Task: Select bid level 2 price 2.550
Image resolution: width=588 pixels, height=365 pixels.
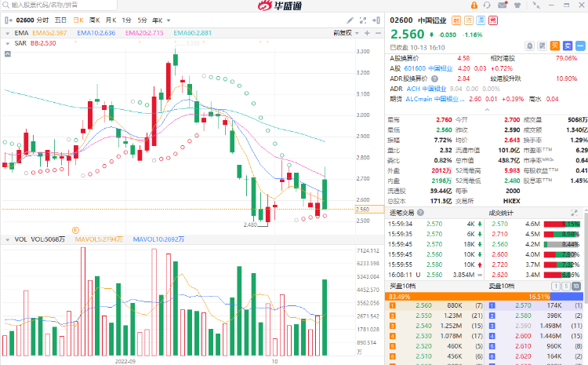Action: click(423, 316)
